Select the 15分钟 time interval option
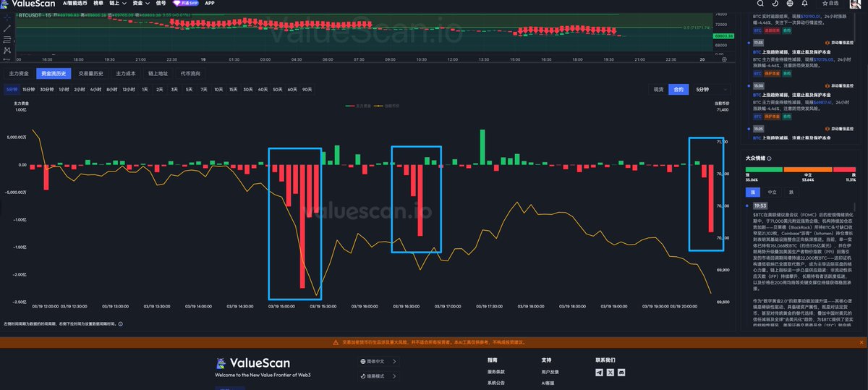The height and width of the screenshot is (390, 868). pos(28,89)
